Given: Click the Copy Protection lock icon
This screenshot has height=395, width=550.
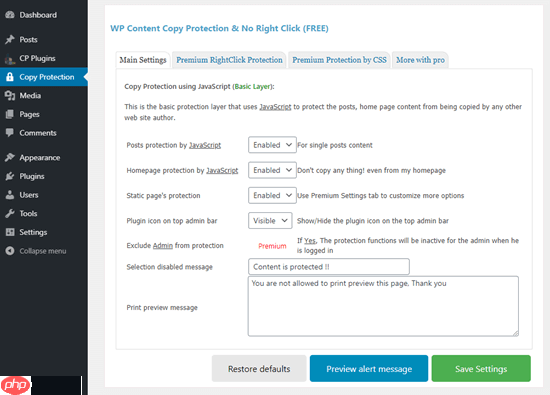Looking at the screenshot, I should tap(10, 77).
